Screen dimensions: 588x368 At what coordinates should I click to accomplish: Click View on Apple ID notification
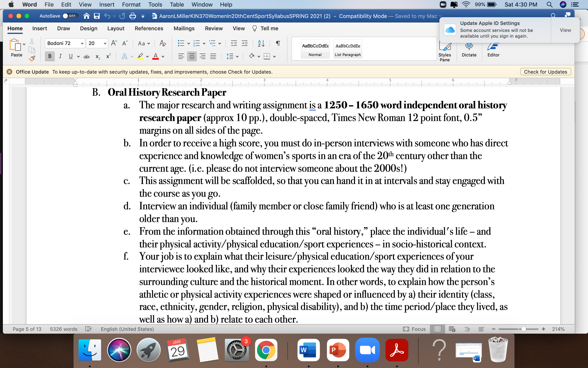[565, 30]
